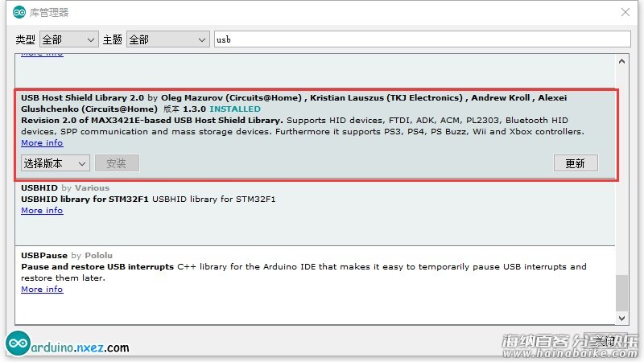Open the 选择版本 version dropdown
The height and width of the screenshot is (362, 644).
click(x=55, y=163)
